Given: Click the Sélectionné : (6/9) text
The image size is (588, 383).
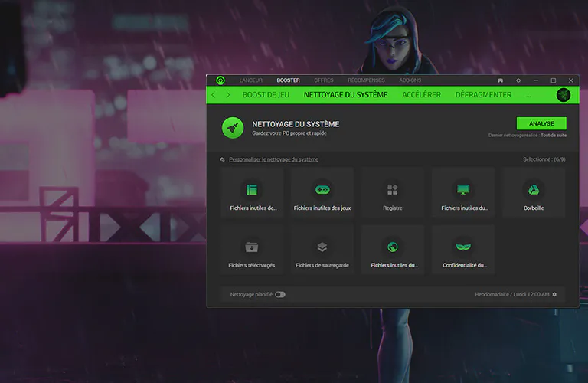Looking at the screenshot, I should (x=544, y=159).
